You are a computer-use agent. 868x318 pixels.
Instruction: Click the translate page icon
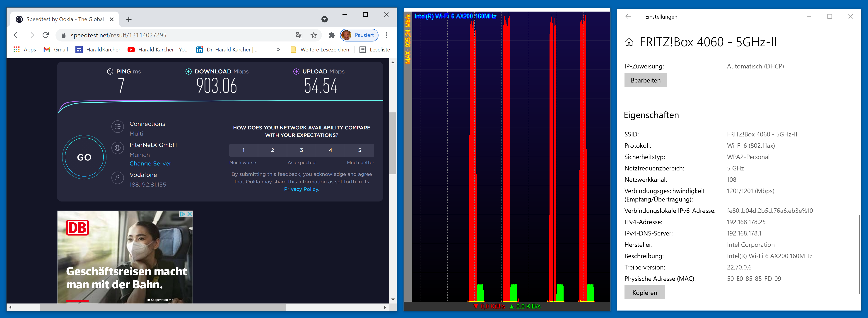299,35
